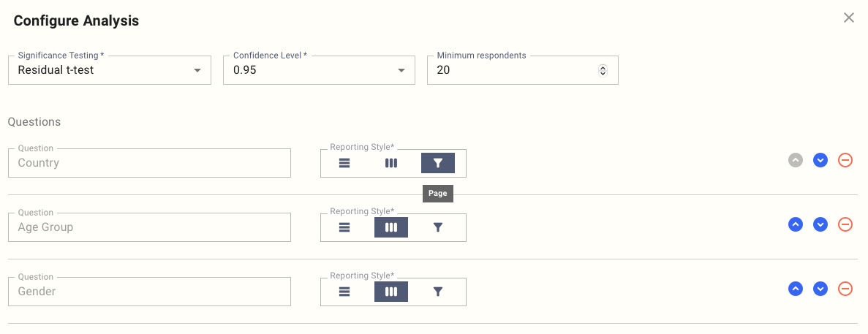The width and height of the screenshot is (868, 334).
Task: Move the Age Group question down
Action: pyautogui.click(x=820, y=224)
